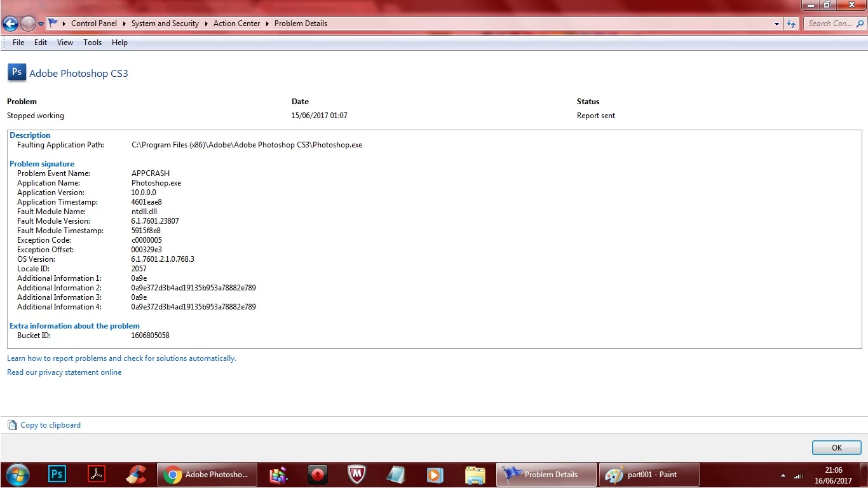Expand the arrow after Action Center breadcrumb
Image resolution: width=868 pixels, height=488 pixels.
coord(268,24)
